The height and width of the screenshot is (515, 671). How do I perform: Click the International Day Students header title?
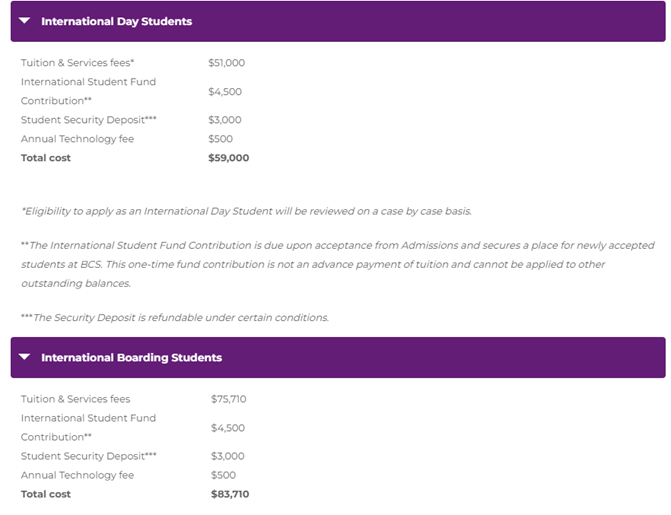click(x=116, y=21)
